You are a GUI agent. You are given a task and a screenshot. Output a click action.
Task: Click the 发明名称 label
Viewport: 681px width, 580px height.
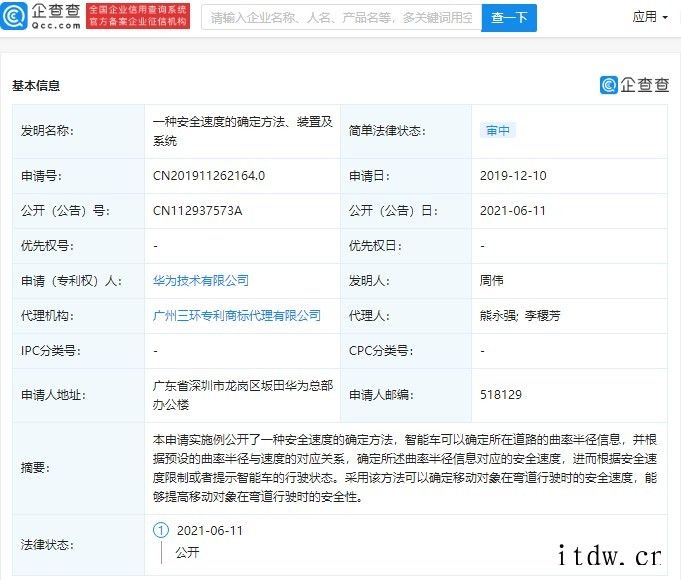coord(47,130)
